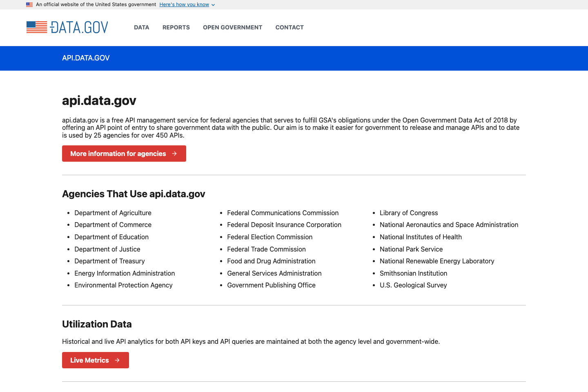Viewport: 588px width, 392px height.
Task: Click the arrow icon in More information for agencies
Action: pos(175,154)
